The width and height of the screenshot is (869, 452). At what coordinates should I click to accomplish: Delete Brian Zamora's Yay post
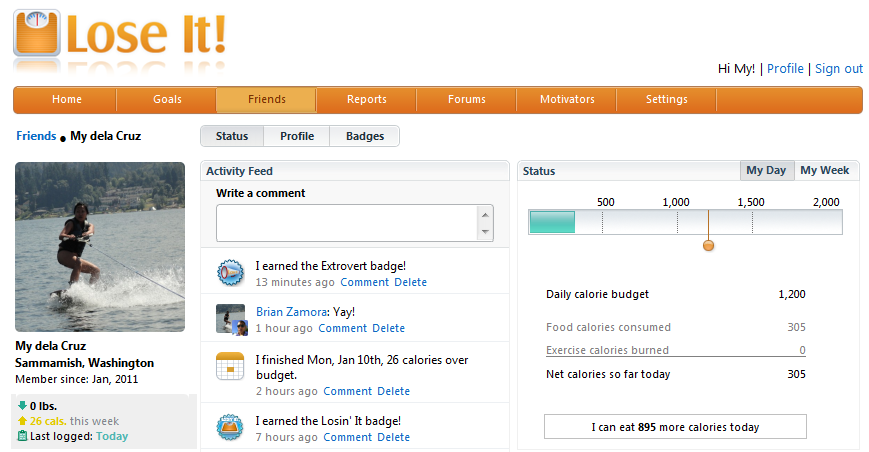[389, 328]
